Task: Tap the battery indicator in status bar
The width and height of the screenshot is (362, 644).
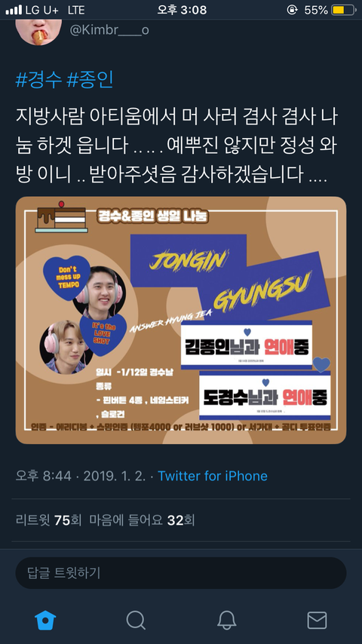Action: 343,10
